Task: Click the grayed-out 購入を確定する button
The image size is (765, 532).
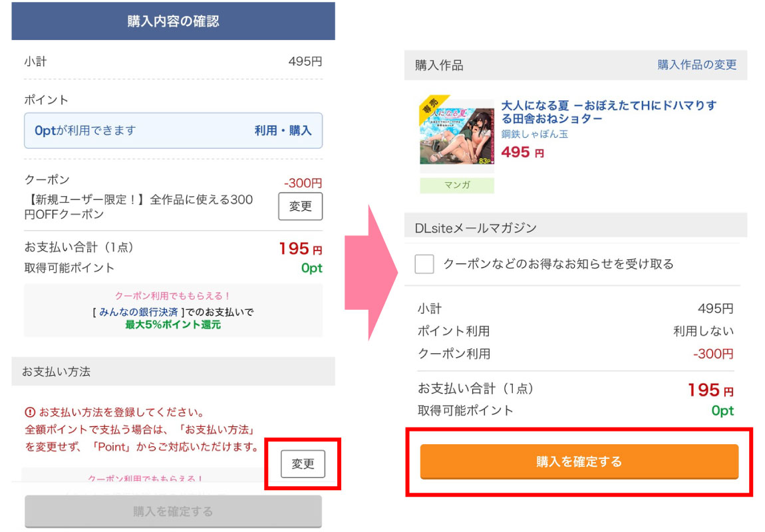Action: click(173, 511)
